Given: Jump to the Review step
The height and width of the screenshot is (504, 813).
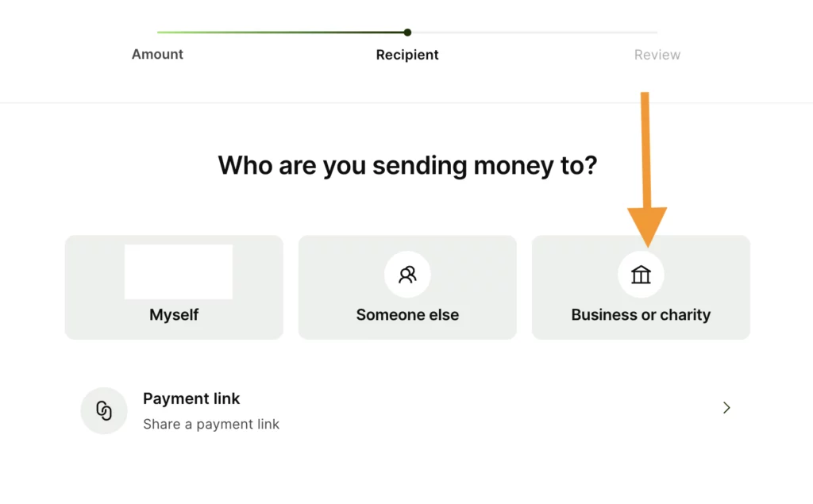Looking at the screenshot, I should pyautogui.click(x=657, y=55).
